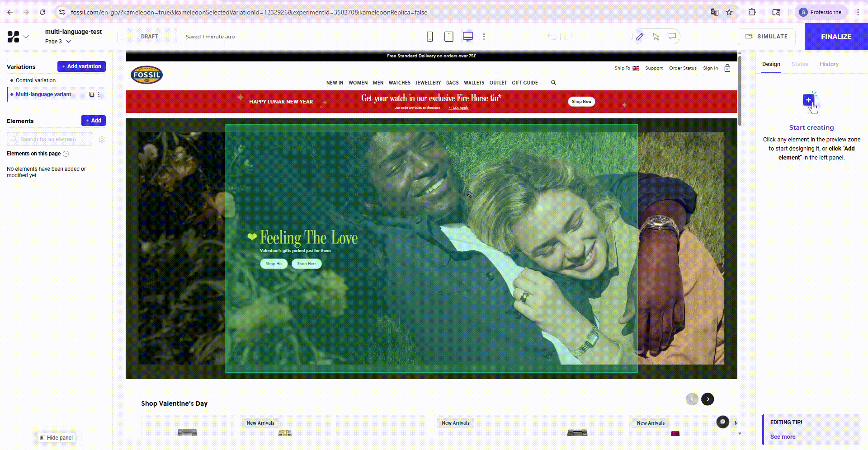
Task: Open the Design tab
Action: coord(771,64)
